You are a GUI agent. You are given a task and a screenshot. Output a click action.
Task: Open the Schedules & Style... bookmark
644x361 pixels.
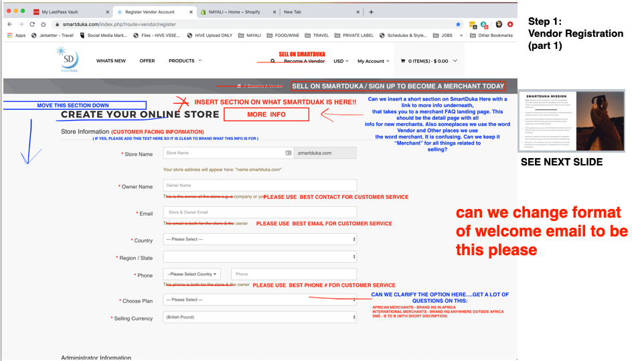point(403,35)
